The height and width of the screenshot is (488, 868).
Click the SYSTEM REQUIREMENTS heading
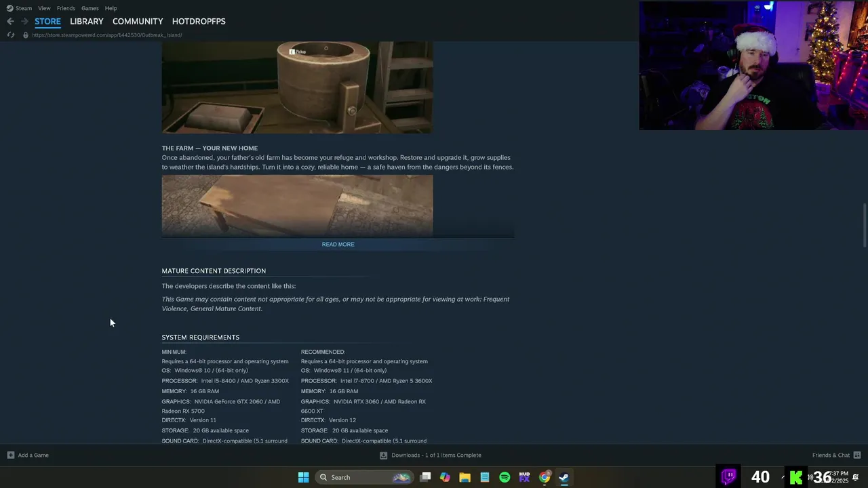200,337
